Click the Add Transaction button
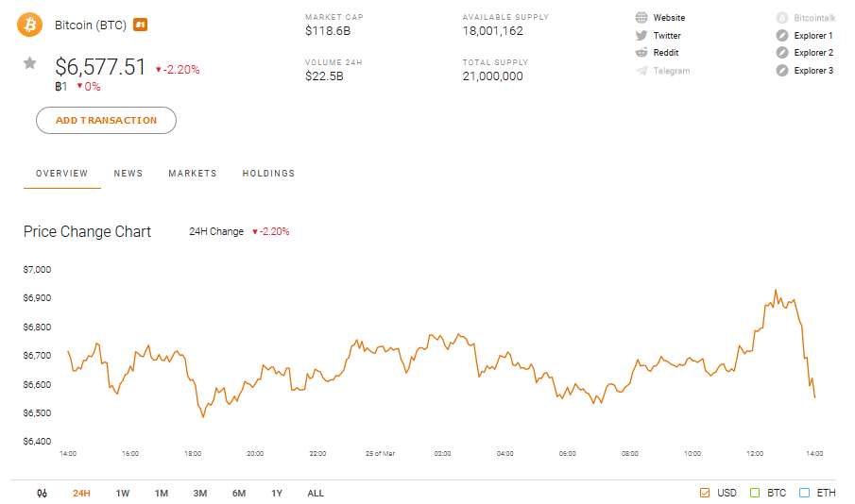The width and height of the screenshot is (855, 504). [107, 121]
